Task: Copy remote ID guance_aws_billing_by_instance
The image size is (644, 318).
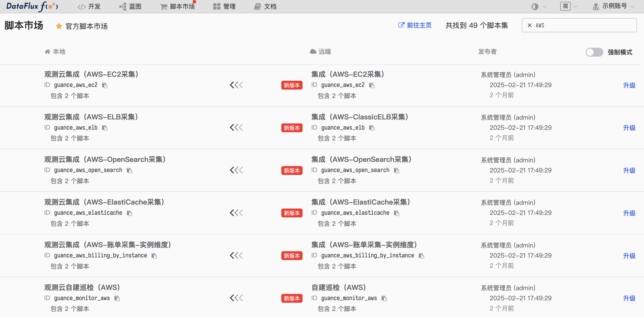Action: point(422,256)
